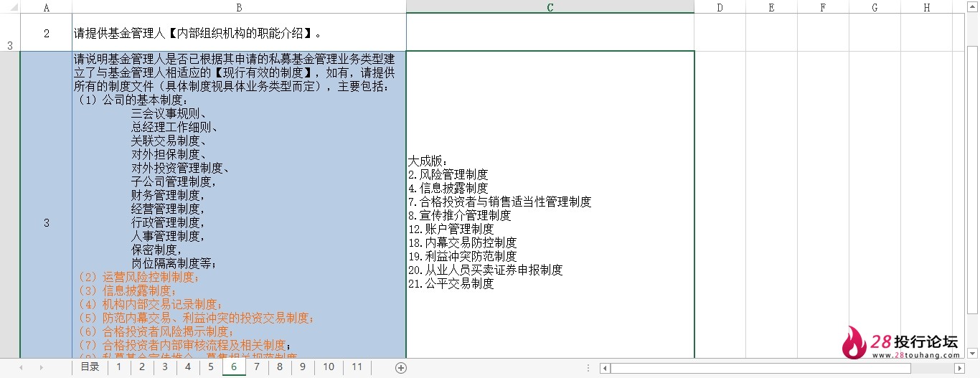Click the 大成版: line in column C
The image size is (980, 378).
coord(428,161)
